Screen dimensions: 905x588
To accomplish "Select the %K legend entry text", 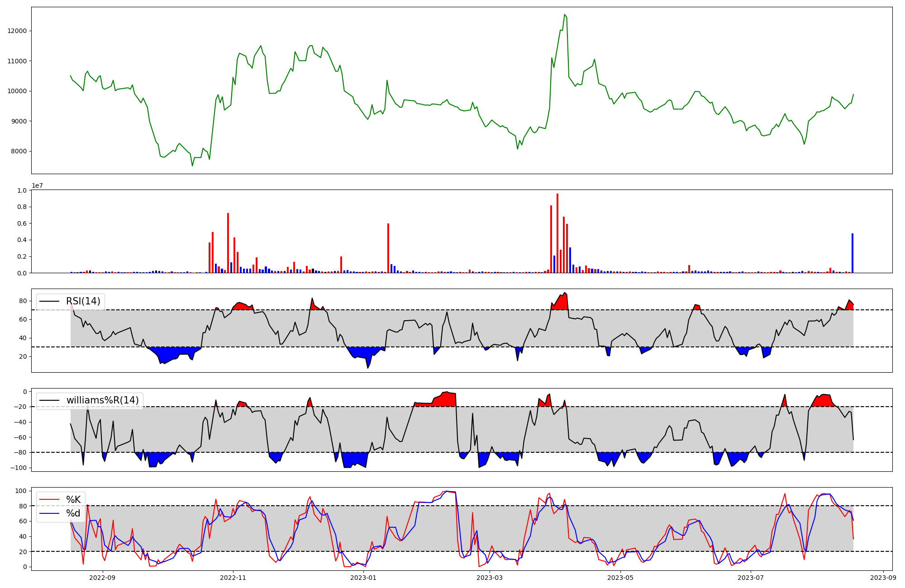I will point(73,499).
